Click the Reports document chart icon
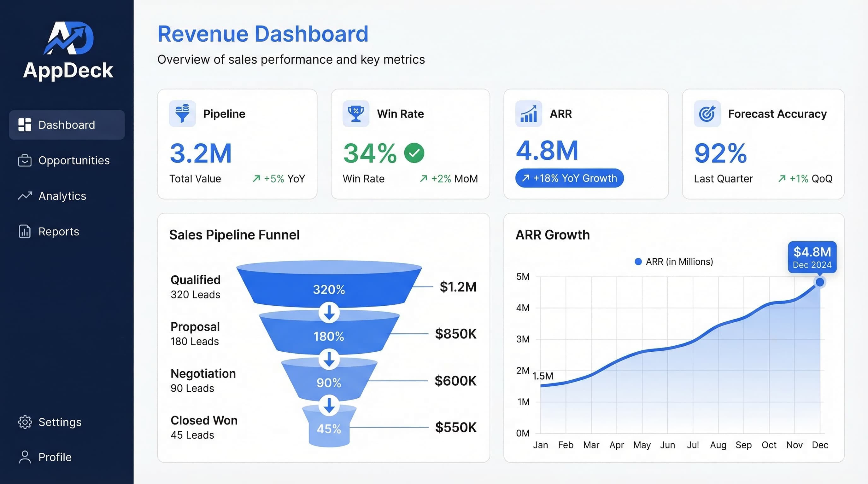 click(25, 232)
